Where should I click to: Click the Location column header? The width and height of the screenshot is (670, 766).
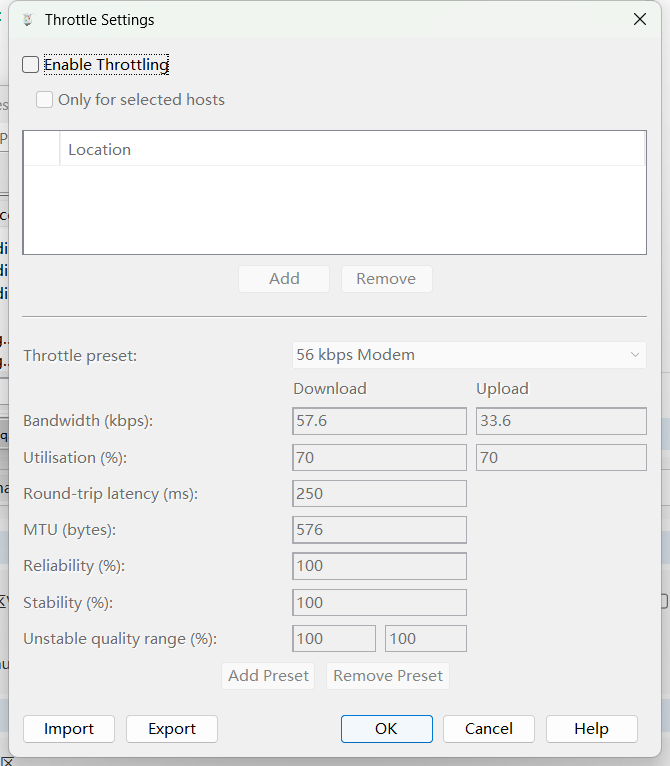pyautogui.click(x=99, y=150)
